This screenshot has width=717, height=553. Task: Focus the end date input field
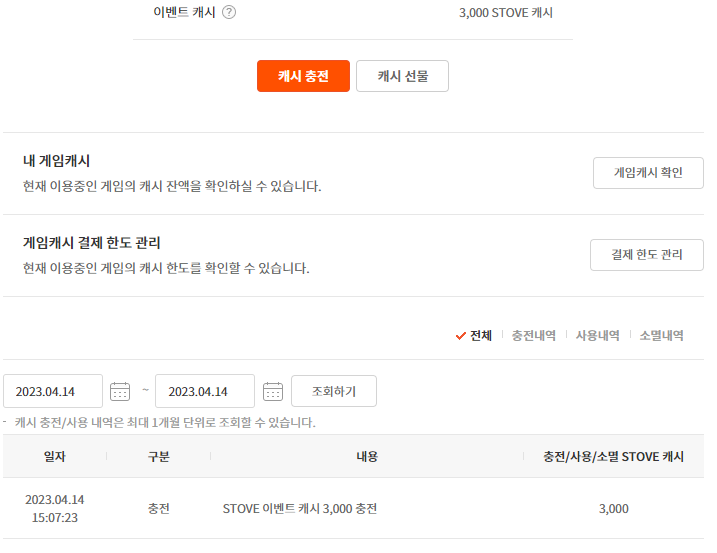pos(206,391)
